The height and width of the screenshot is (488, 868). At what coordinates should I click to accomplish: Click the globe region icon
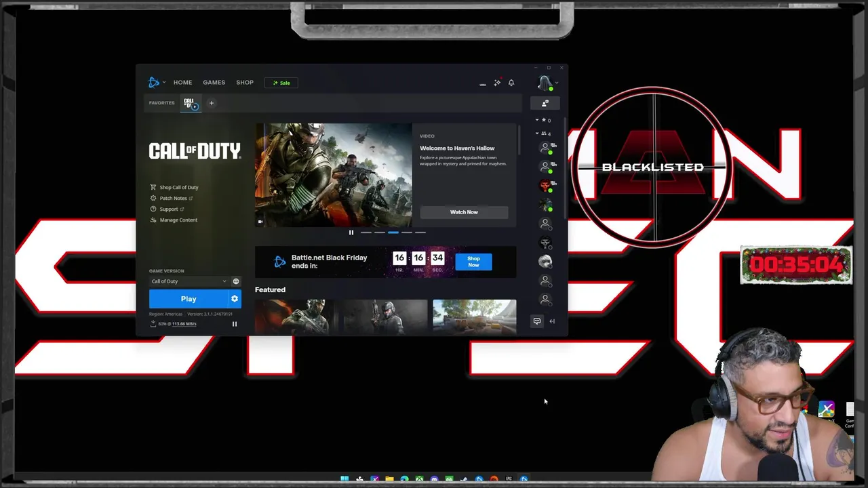coord(236,281)
